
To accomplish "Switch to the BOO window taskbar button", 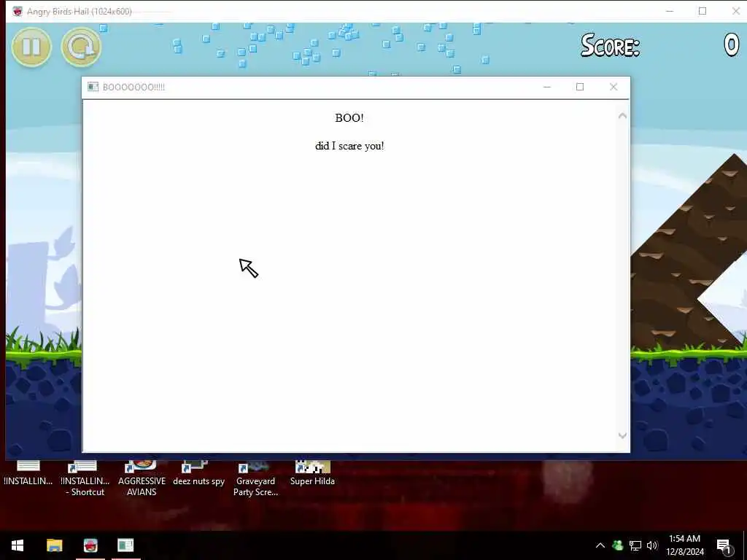I will point(125,545).
